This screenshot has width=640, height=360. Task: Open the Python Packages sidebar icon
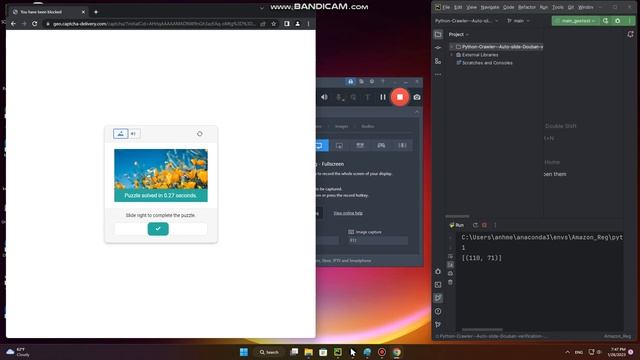[438, 271]
